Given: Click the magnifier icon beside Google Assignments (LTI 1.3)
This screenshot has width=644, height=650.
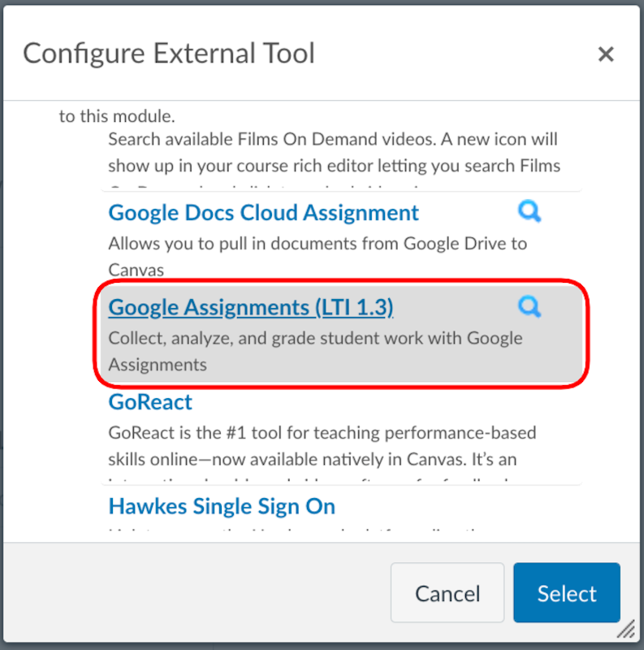Looking at the screenshot, I should tap(529, 306).
